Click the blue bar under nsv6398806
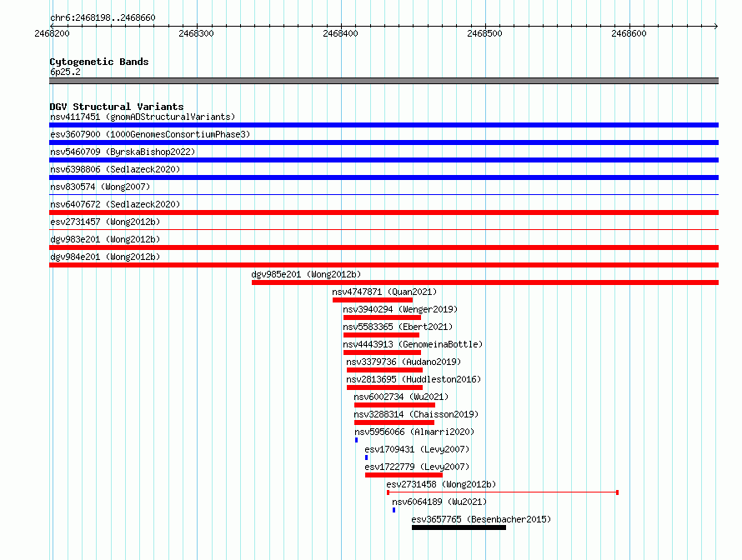Screen dimensions: 742x560 click(x=384, y=177)
